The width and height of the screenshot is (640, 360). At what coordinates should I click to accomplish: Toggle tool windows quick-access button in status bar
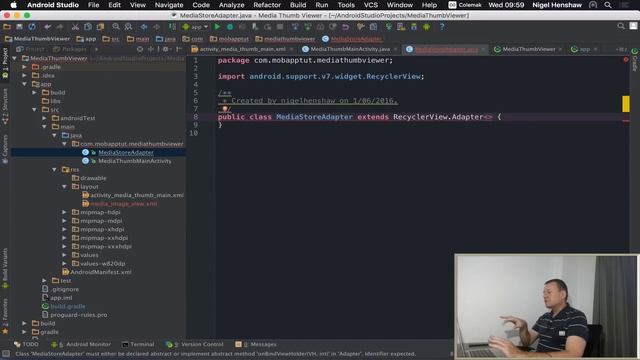(x=6, y=354)
